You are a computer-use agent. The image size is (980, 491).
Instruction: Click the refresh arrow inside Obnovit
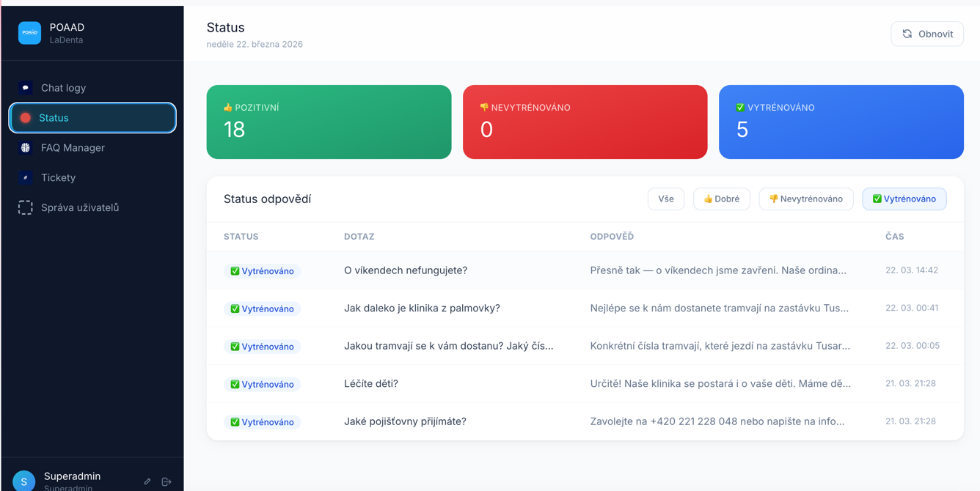[x=907, y=33]
